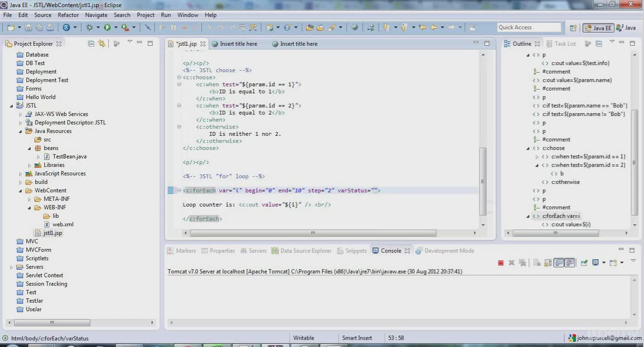Close the jstl1.jsp editor tab

point(203,44)
